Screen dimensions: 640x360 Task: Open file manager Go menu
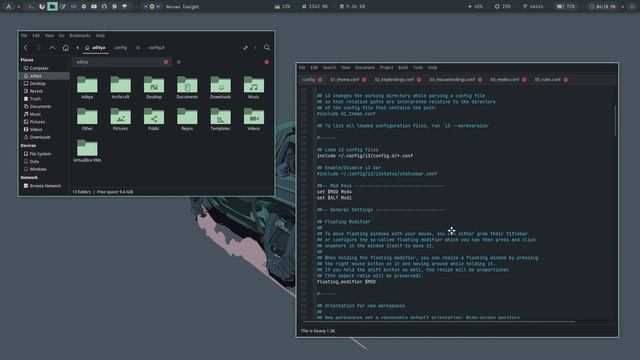61,36
